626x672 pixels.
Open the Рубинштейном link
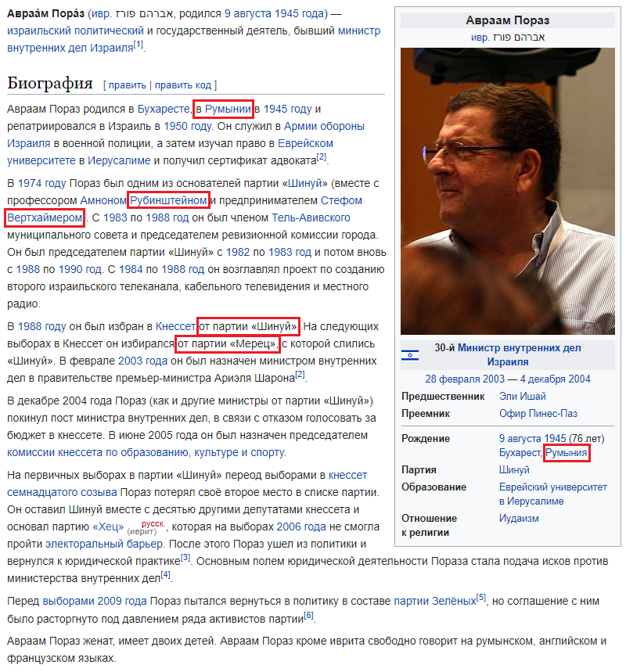coord(168,200)
